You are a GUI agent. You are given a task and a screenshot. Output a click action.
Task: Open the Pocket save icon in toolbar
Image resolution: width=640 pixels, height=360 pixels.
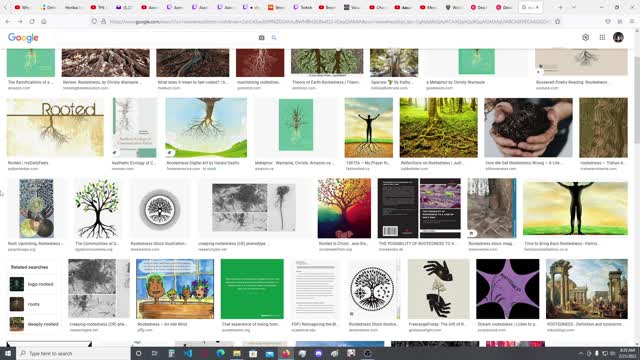point(608,21)
